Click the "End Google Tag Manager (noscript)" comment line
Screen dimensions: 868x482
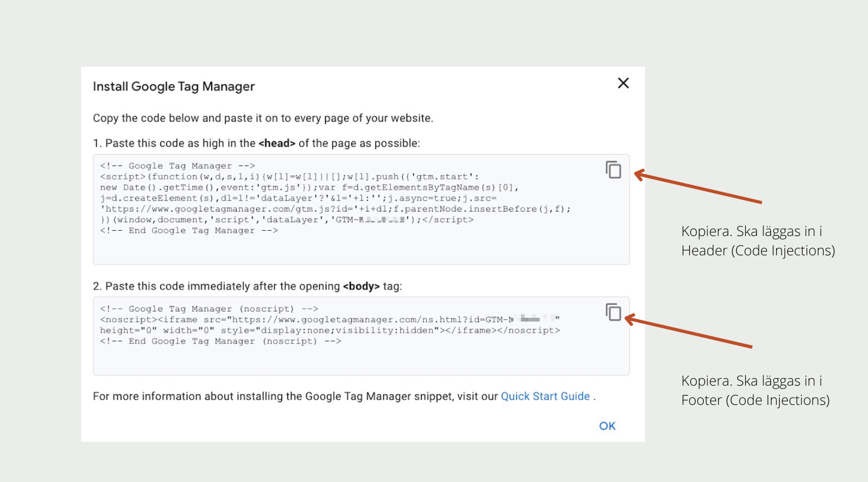click(220, 341)
